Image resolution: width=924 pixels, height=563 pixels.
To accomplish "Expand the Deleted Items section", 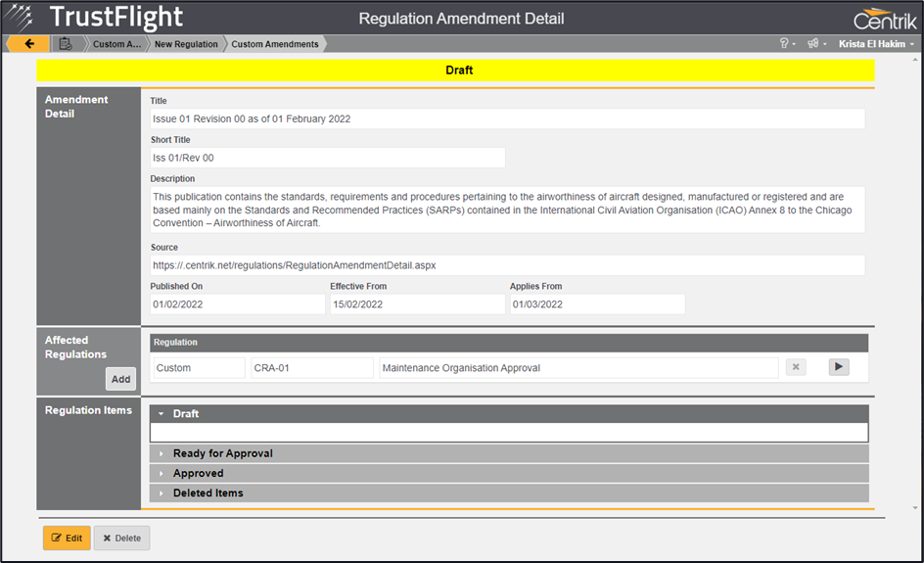I will point(208,493).
